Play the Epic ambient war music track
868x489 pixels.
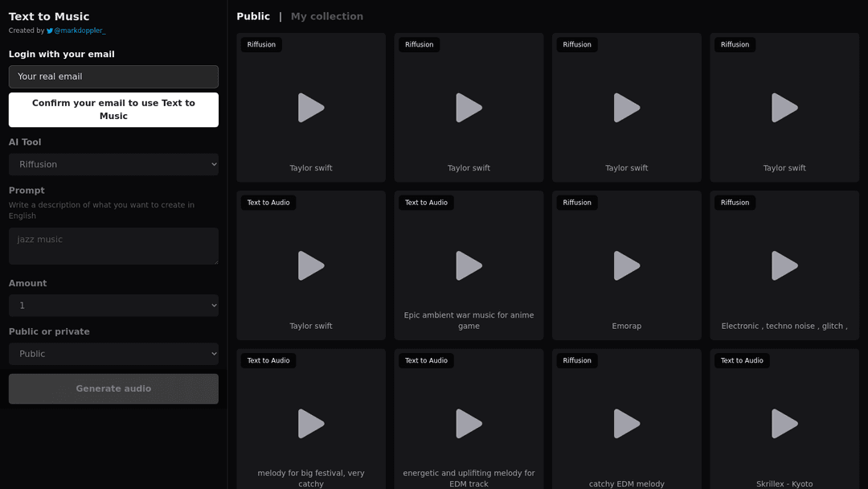click(x=469, y=266)
